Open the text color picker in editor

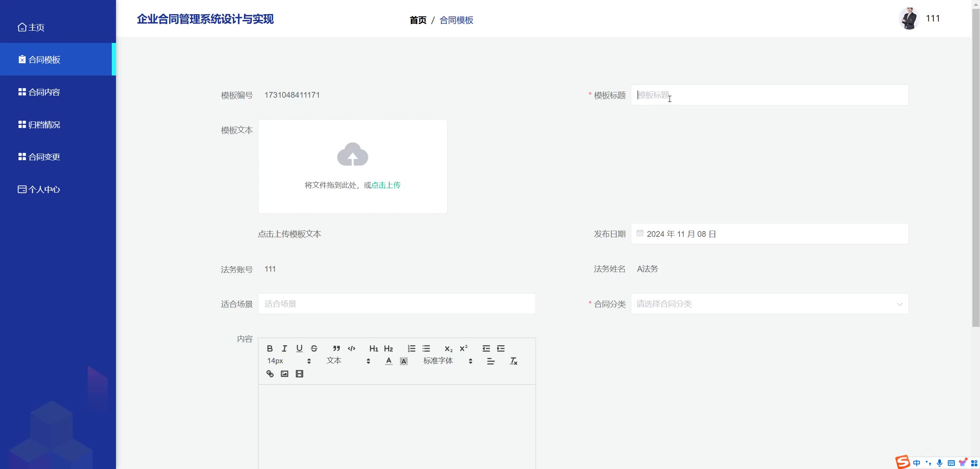coord(389,361)
